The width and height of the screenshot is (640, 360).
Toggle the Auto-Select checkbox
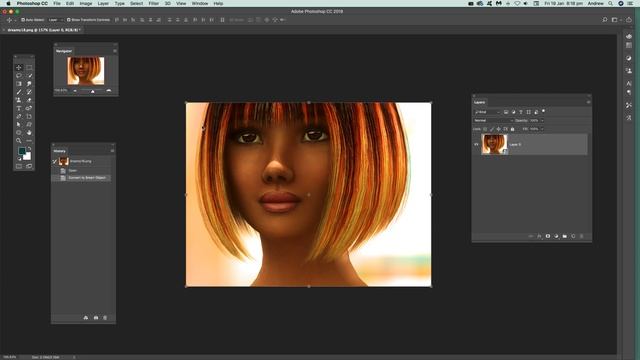coord(23,20)
